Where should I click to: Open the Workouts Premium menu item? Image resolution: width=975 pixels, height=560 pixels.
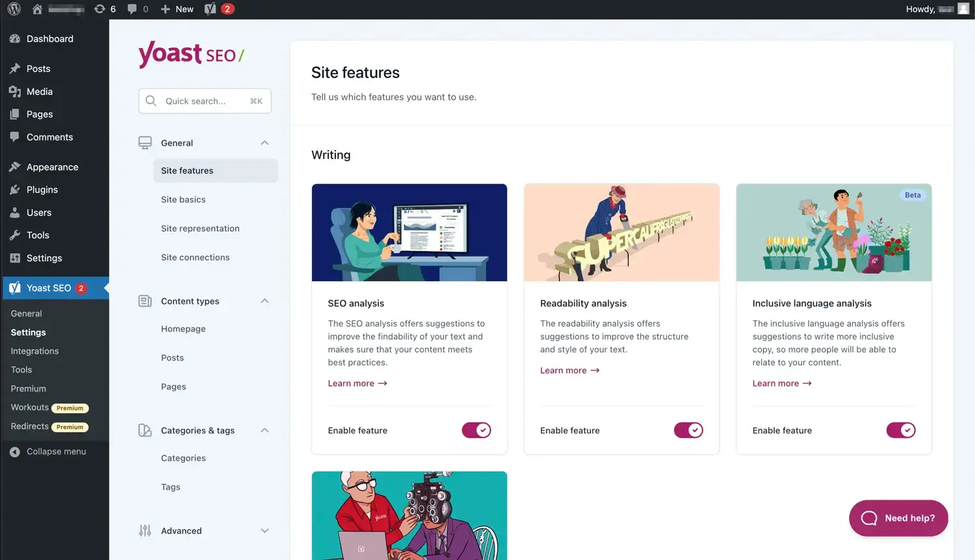29,407
